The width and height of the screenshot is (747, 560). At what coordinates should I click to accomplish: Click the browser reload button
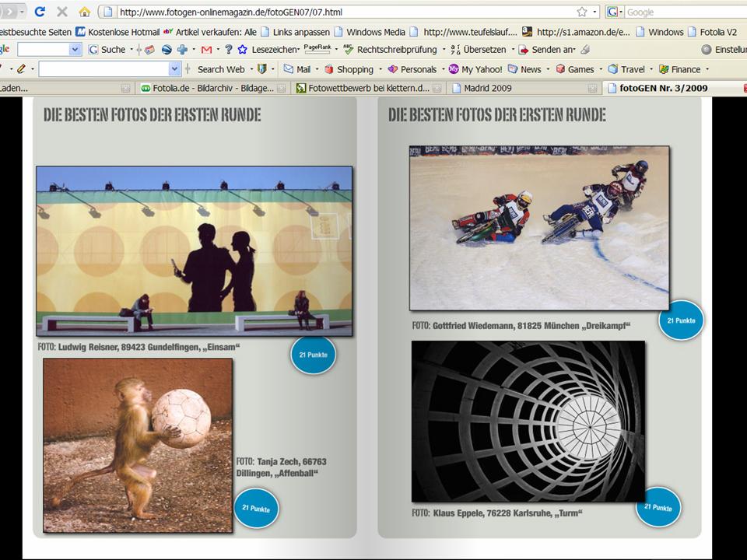pos(40,12)
